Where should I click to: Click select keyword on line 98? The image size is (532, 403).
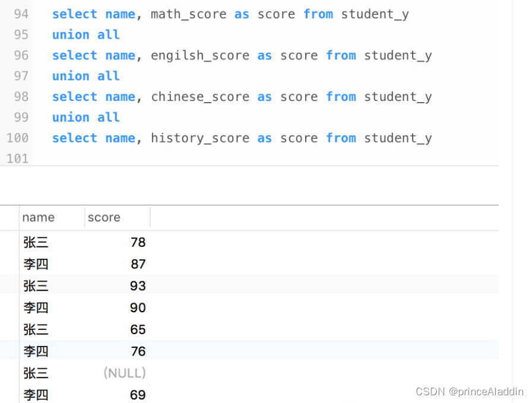[x=75, y=97]
